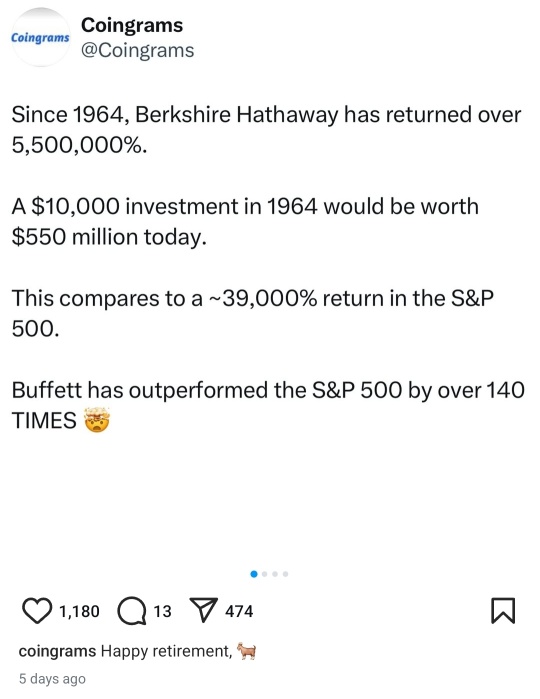Click the Berkshire Hathaway return text
Viewport: 540px width, 699px height.
click(x=266, y=130)
